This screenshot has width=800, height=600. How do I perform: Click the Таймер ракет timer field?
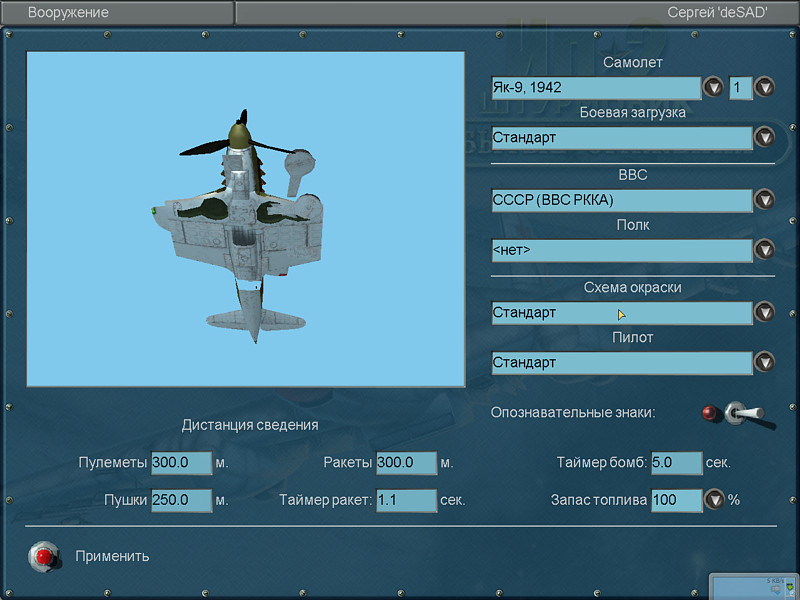(x=406, y=499)
